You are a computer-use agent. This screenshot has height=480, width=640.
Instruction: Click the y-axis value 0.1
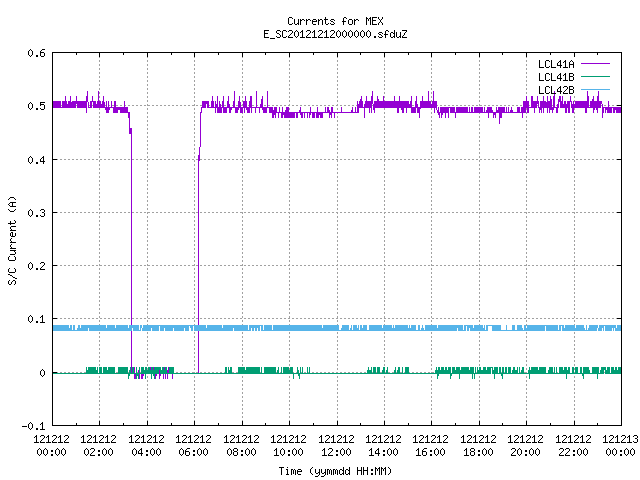pyautogui.click(x=36, y=319)
